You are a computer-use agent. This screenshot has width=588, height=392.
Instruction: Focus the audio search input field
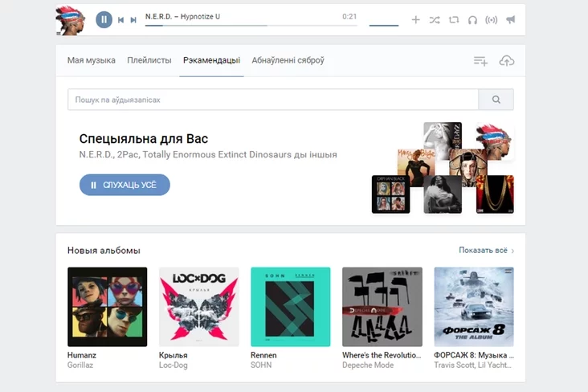(x=273, y=100)
